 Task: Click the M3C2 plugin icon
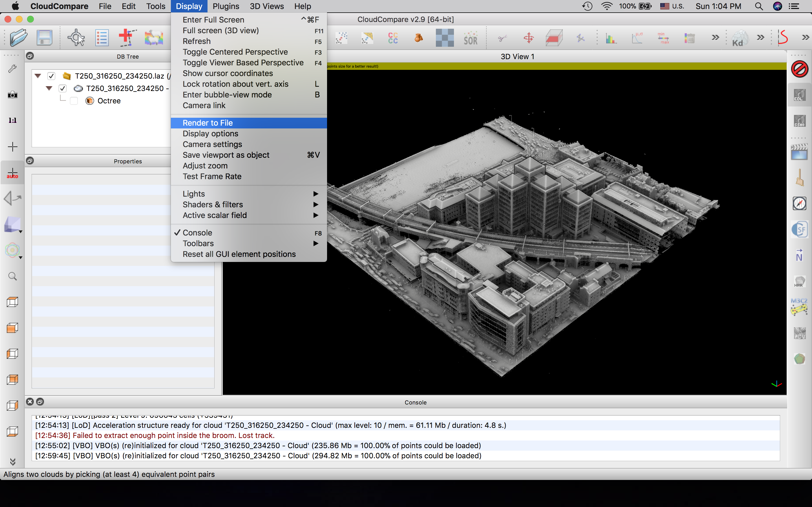pyautogui.click(x=799, y=306)
